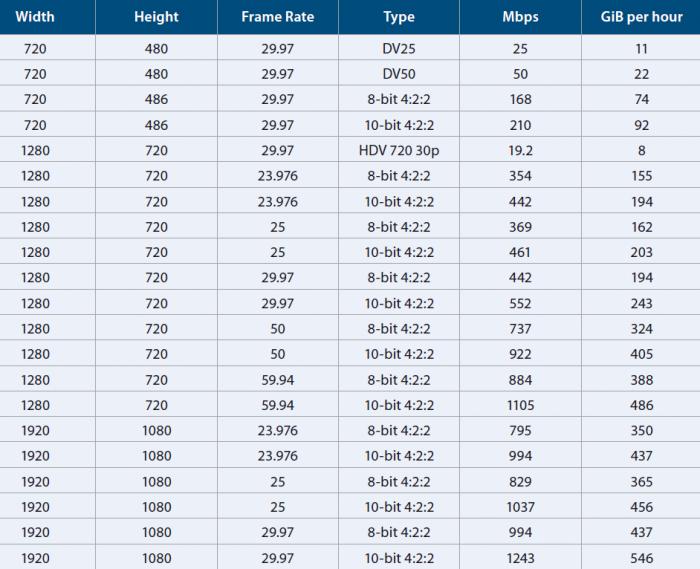This screenshot has height=569, width=700.
Task: Select the 546 GiB per hour cell
Action: pyautogui.click(x=642, y=558)
